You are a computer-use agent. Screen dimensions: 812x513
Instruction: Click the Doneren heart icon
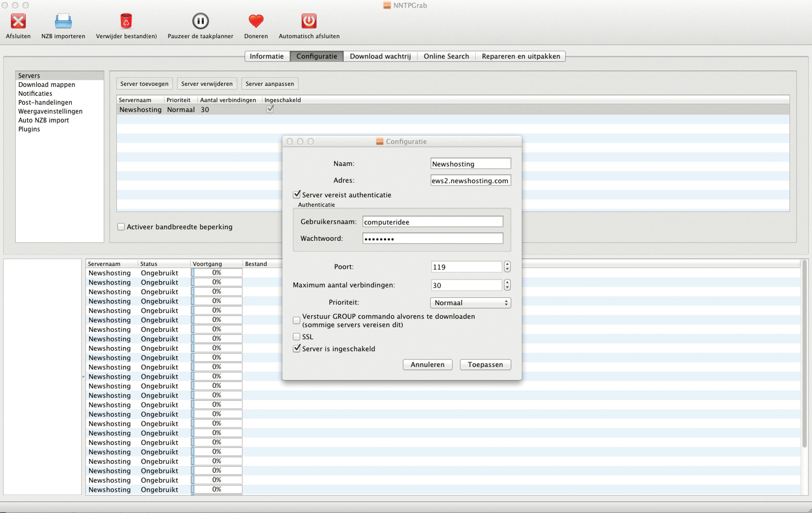(256, 21)
